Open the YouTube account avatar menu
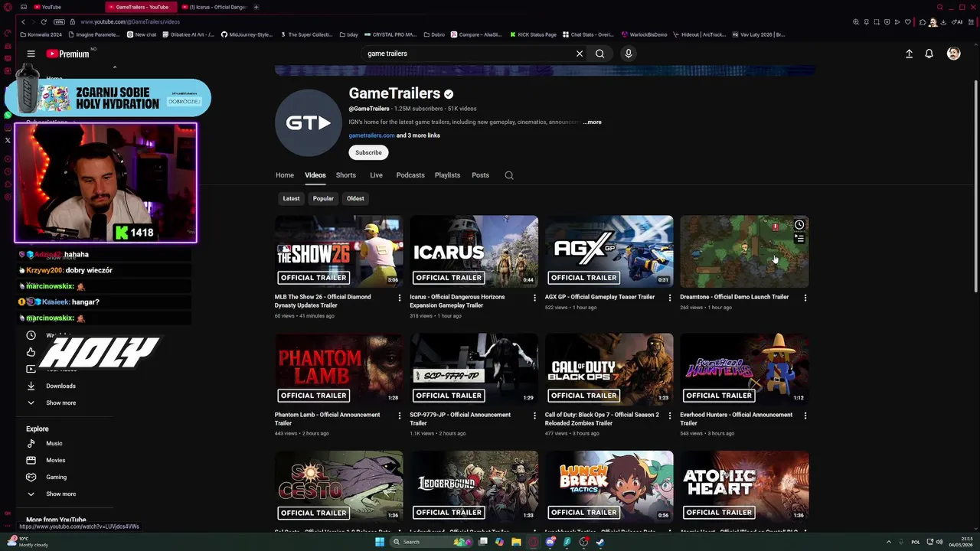 (x=953, y=54)
